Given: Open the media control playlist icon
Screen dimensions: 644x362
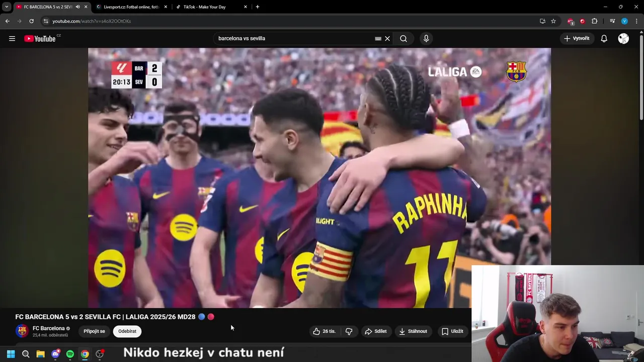Looking at the screenshot, I should [612, 21].
